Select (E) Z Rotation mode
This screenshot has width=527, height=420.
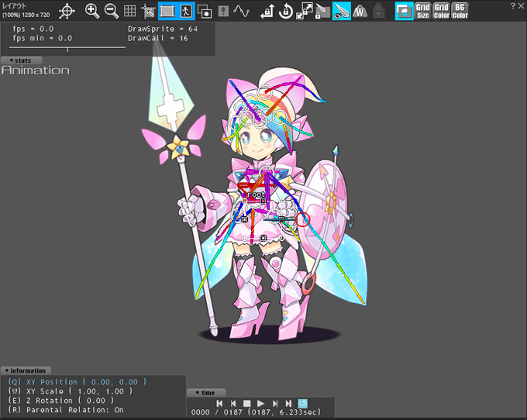[60, 401]
